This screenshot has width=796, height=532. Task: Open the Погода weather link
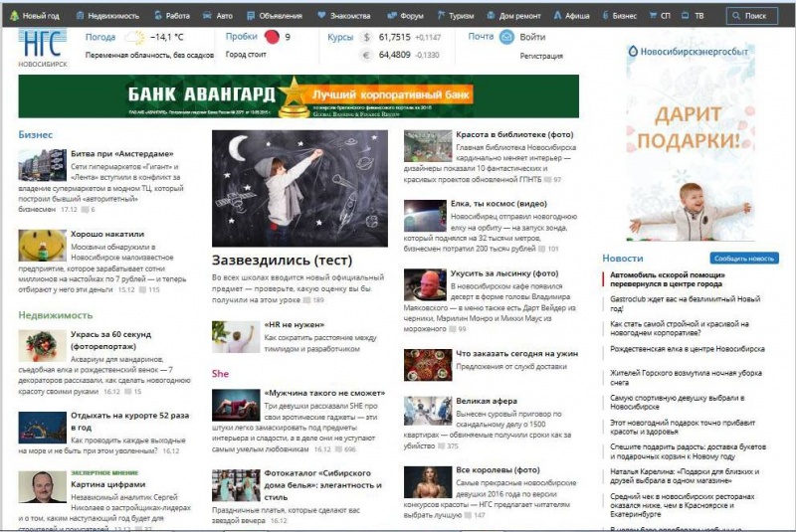[100, 37]
